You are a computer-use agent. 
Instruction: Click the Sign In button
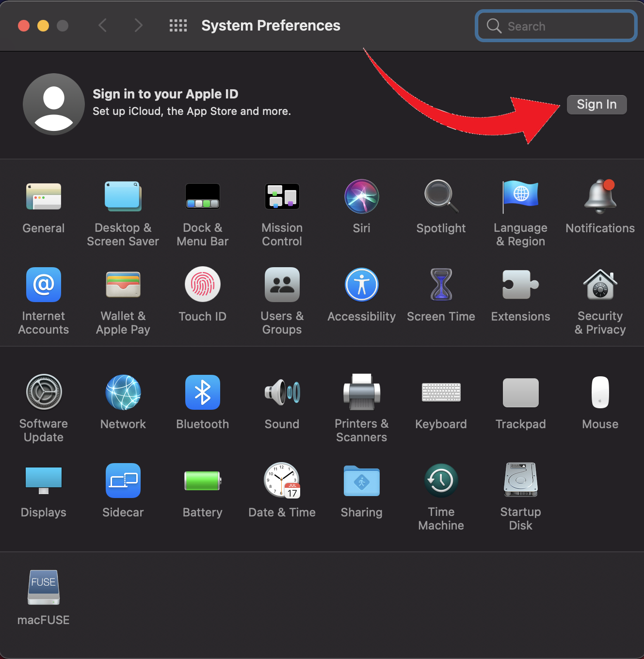pos(597,105)
